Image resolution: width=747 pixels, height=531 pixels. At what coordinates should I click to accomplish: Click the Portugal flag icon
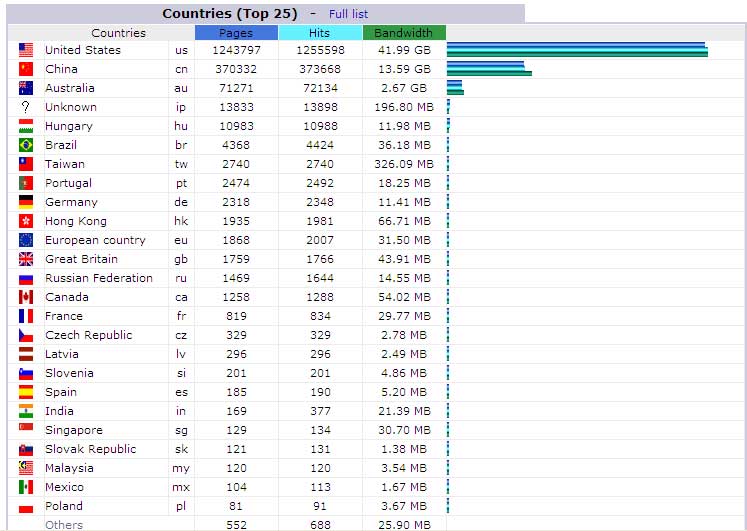[x=26, y=183]
